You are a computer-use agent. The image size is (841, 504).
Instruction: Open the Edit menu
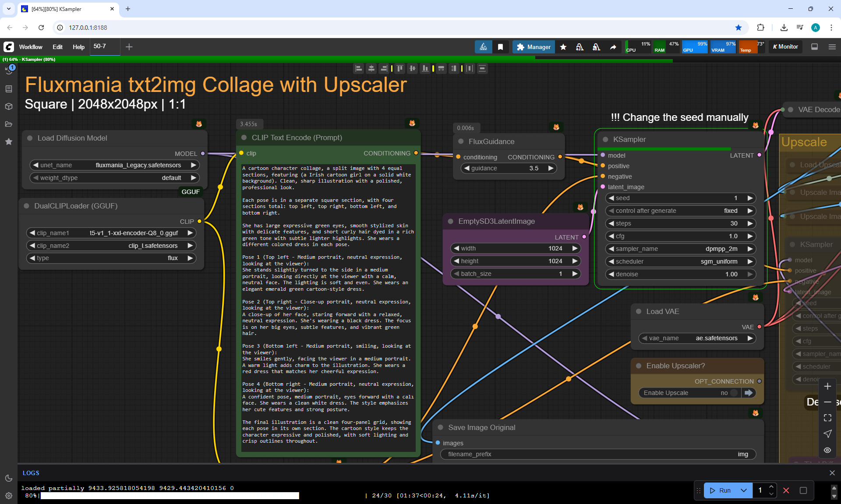[57, 47]
